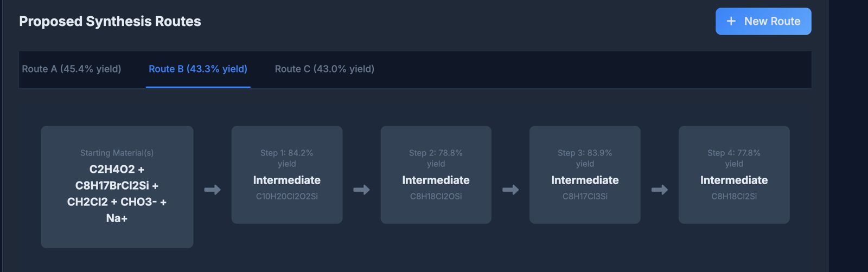Click the arrow between Starting Material and Step 1
This screenshot has height=272, width=868.
coord(212,190)
